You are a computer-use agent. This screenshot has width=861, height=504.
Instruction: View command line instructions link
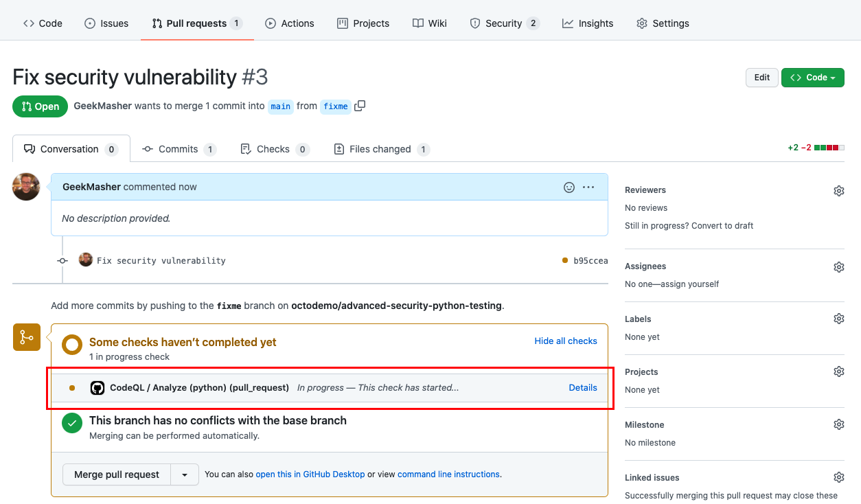(448, 474)
